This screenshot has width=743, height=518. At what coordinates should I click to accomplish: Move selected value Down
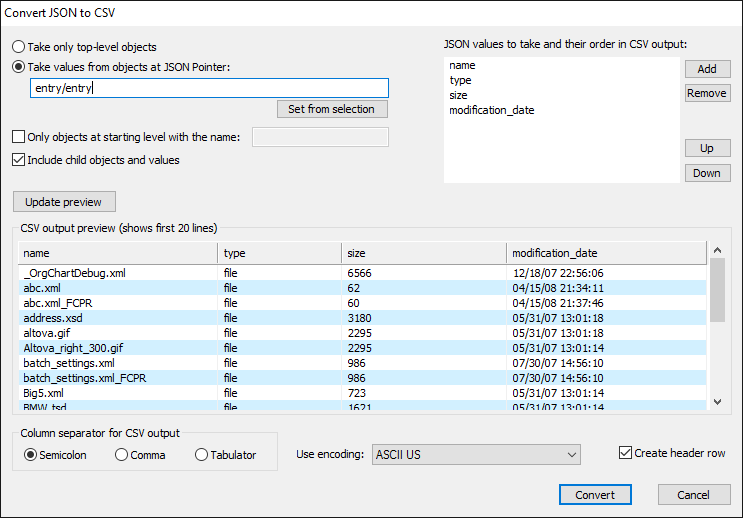click(707, 173)
